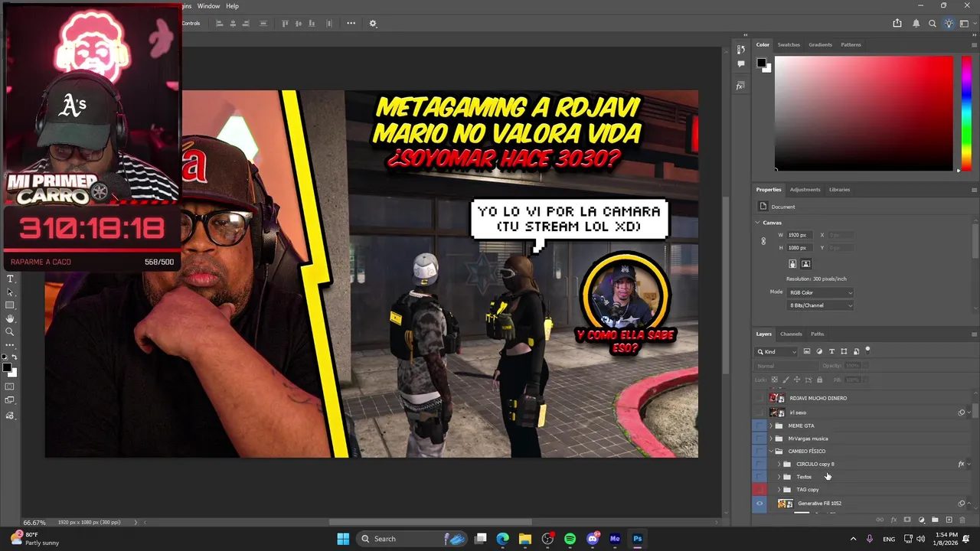980x551 pixels.
Task: Open the Edit Toolbar three-dots icon
Action: point(10,345)
